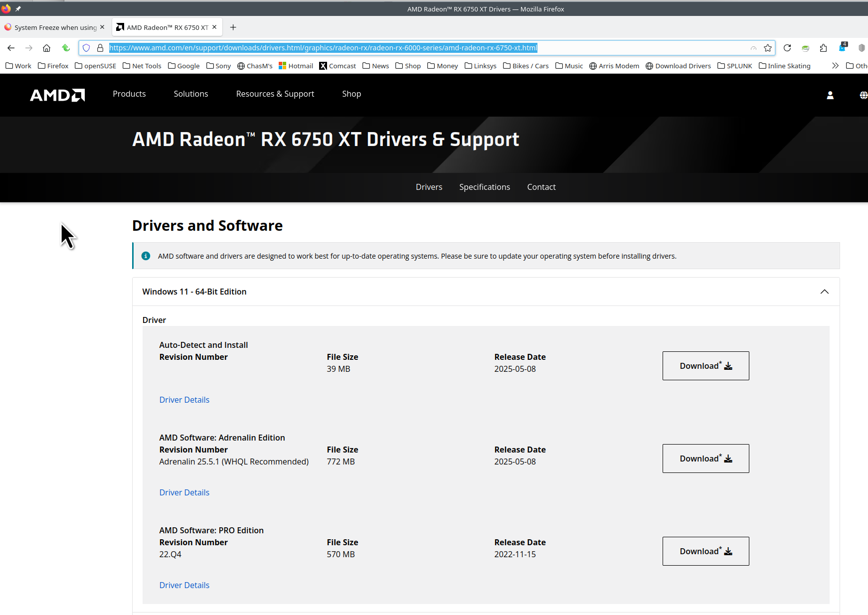The image size is (868, 615).
Task: Close the System Freeze tab
Action: 102,27
